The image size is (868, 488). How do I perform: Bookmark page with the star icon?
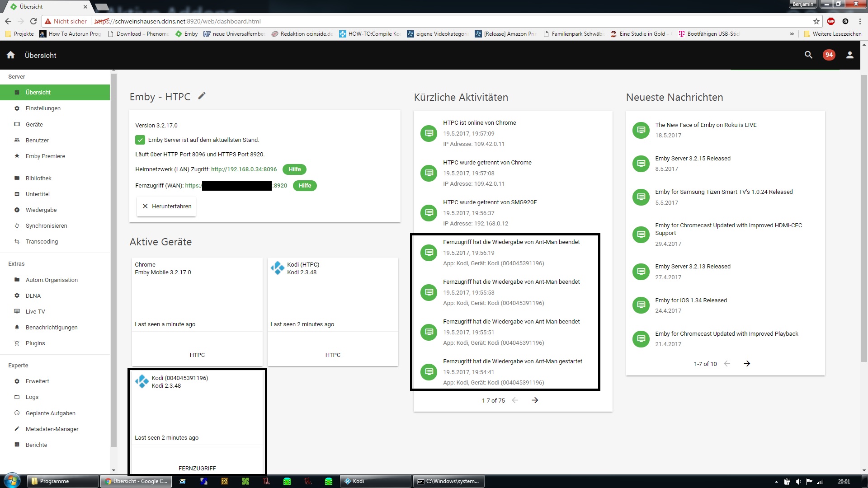[x=816, y=21]
